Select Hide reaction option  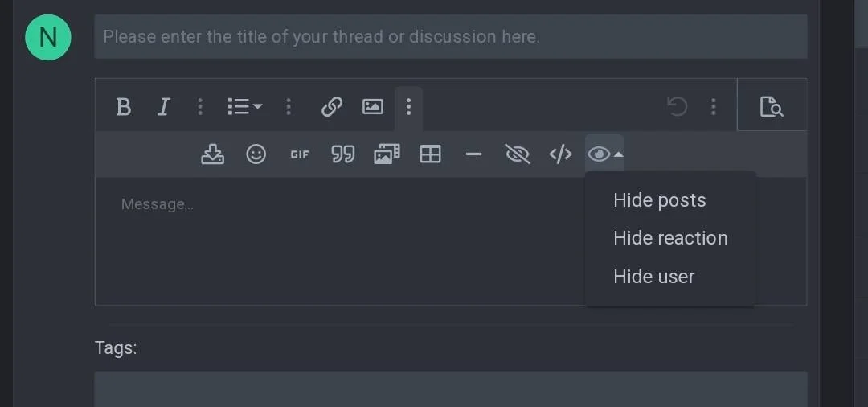(x=670, y=238)
